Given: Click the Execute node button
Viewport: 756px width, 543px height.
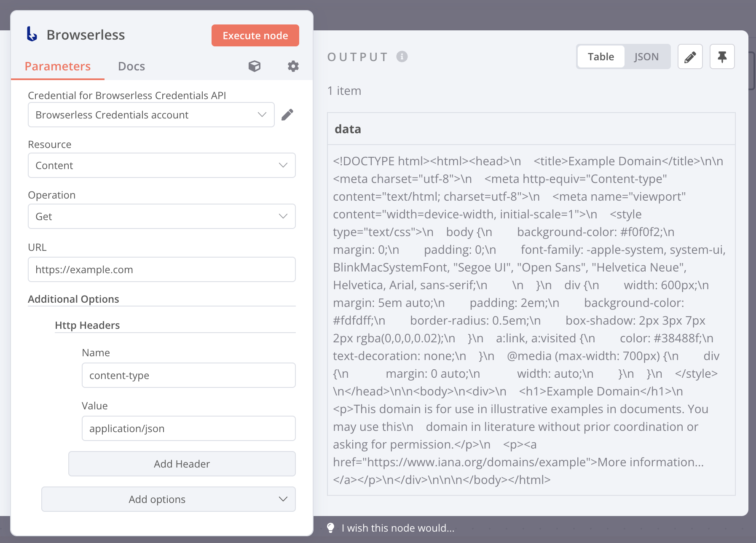Looking at the screenshot, I should (x=255, y=35).
